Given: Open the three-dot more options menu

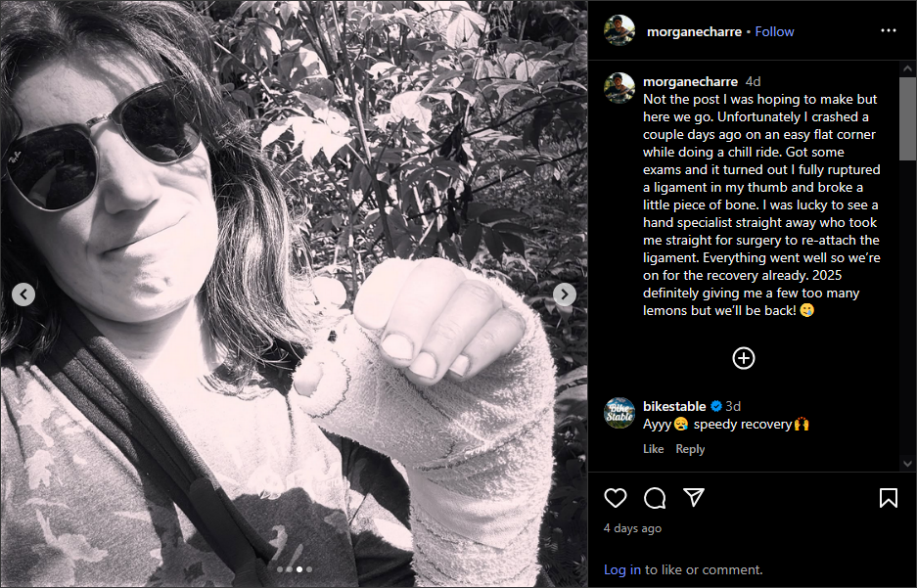Looking at the screenshot, I should [x=889, y=31].
